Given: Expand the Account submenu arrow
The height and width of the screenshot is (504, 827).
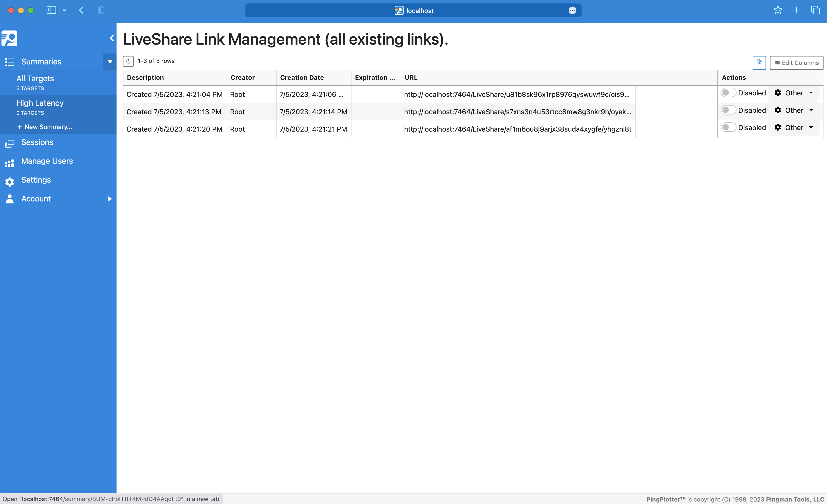Looking at the screenshot, I should pos(109,199).
